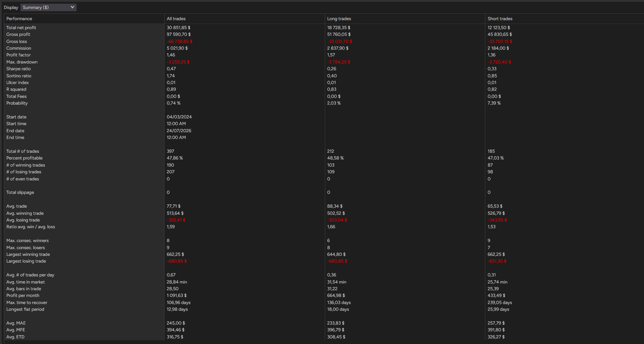Click Short trades probability 7,39 %

coord(494,103)
